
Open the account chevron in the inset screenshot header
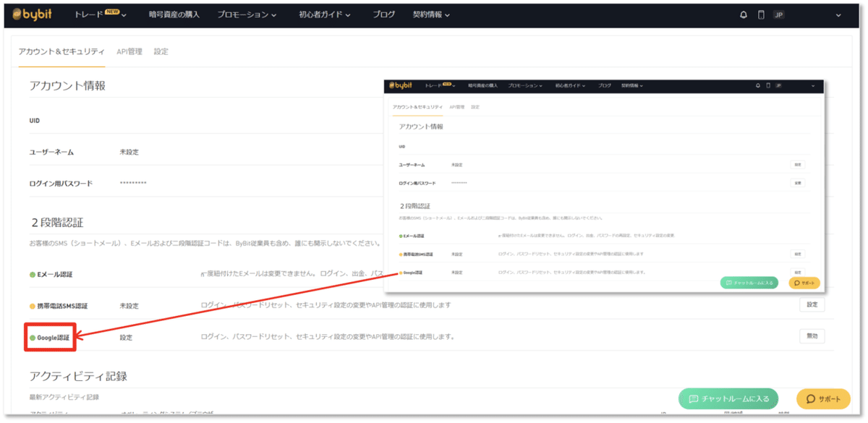coord(813,86)
